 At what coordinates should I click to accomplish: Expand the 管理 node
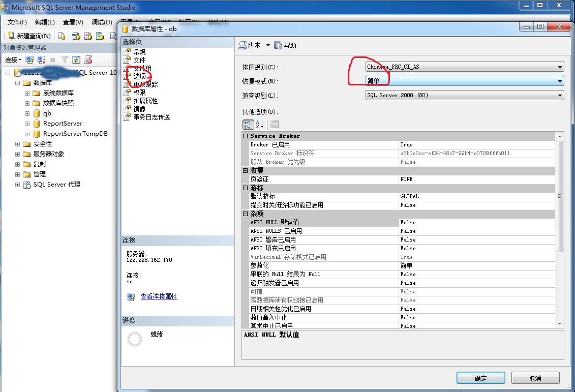[x=17, y=174]
